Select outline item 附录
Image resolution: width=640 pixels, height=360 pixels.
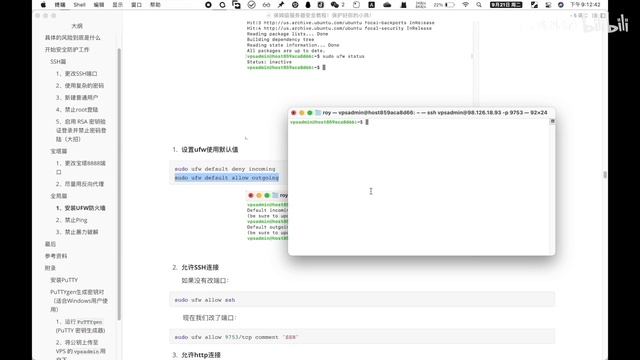tap(50, 268)
